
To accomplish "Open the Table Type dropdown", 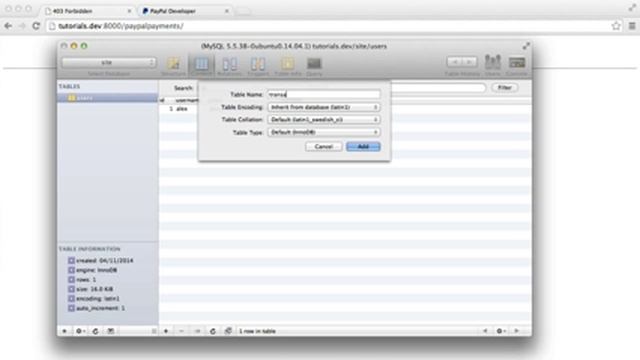I will [324, 132].
